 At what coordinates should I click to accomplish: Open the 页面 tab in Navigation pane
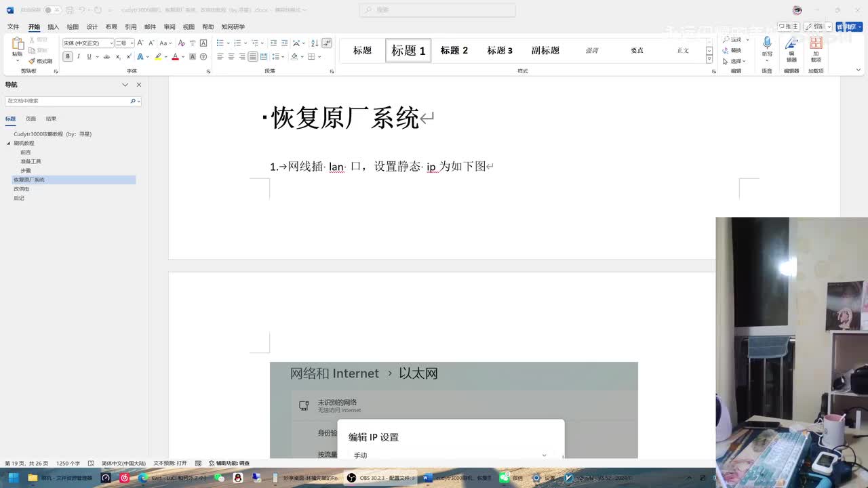click(31, 119)
